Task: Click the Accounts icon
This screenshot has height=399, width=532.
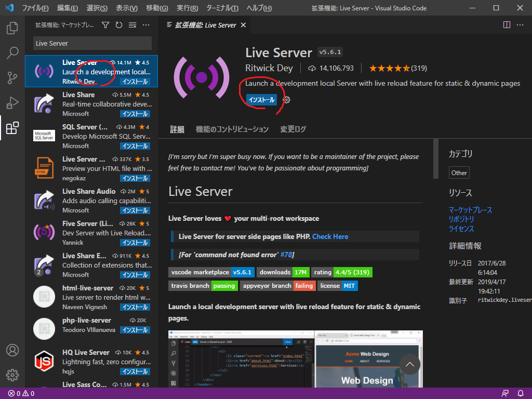Action: pyautogui.click(x=12, y=351)
